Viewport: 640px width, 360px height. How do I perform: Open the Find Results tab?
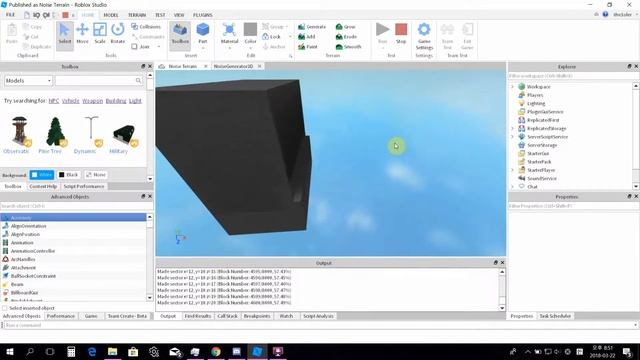tap(198, 316)
